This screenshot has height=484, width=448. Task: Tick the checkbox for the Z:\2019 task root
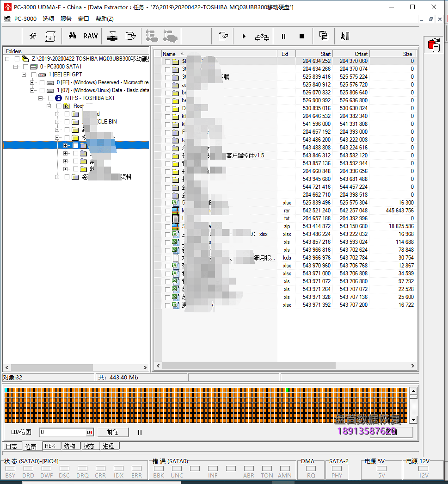tap(17, 59)
